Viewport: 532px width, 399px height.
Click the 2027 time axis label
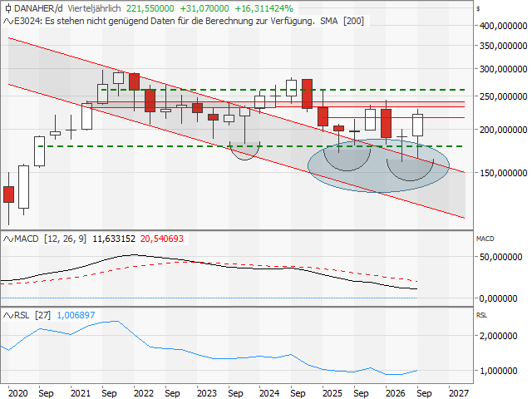(x=459, y=393)
